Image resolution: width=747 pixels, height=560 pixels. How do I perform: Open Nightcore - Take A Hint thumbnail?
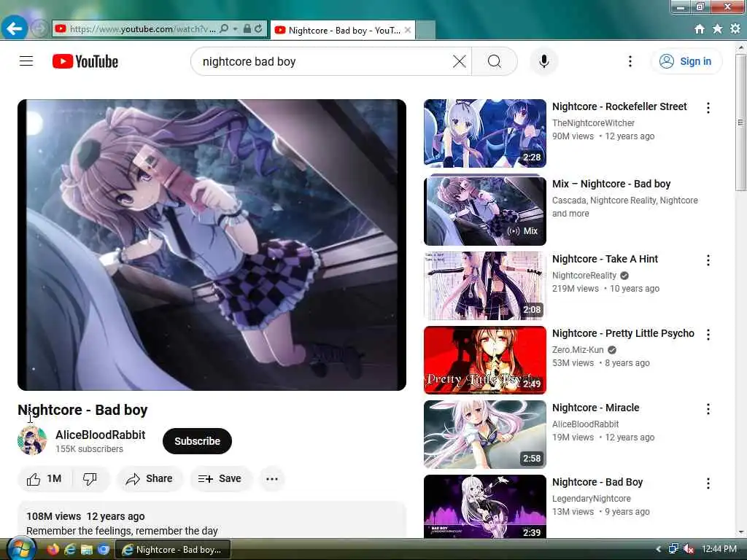pos(484,286)
